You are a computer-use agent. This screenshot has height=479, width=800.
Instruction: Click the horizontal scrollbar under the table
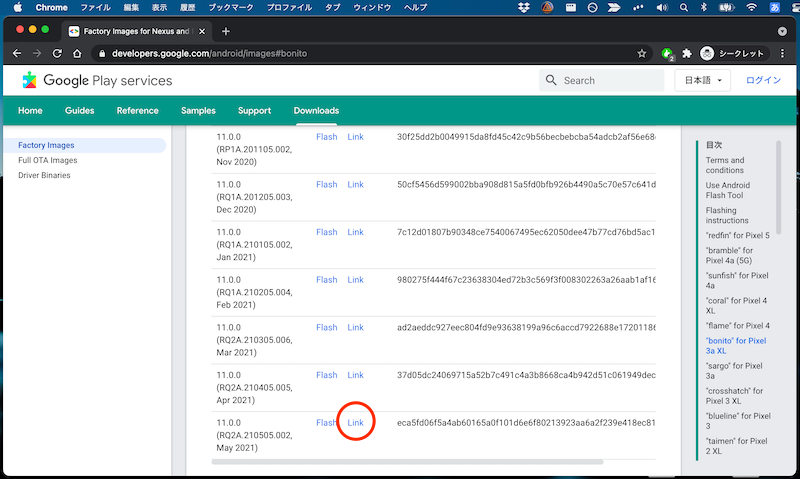pos(408,462)
